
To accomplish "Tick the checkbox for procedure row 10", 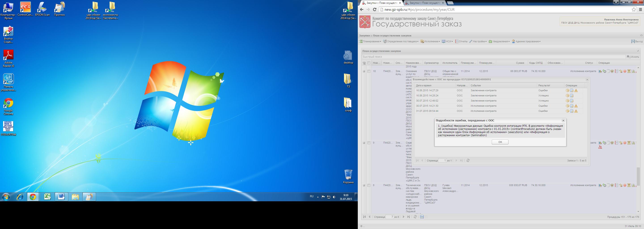I will 369,71.
